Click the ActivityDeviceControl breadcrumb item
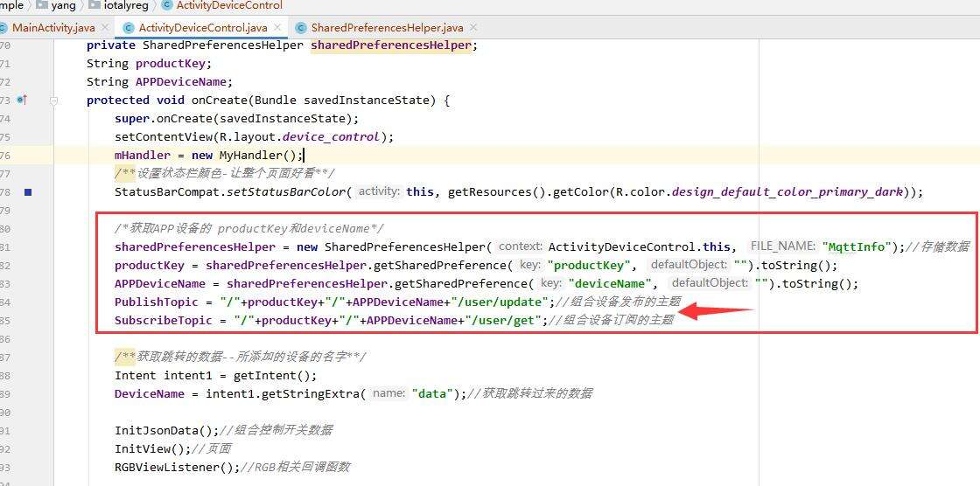980x486 pixels. tap(229, 6)
